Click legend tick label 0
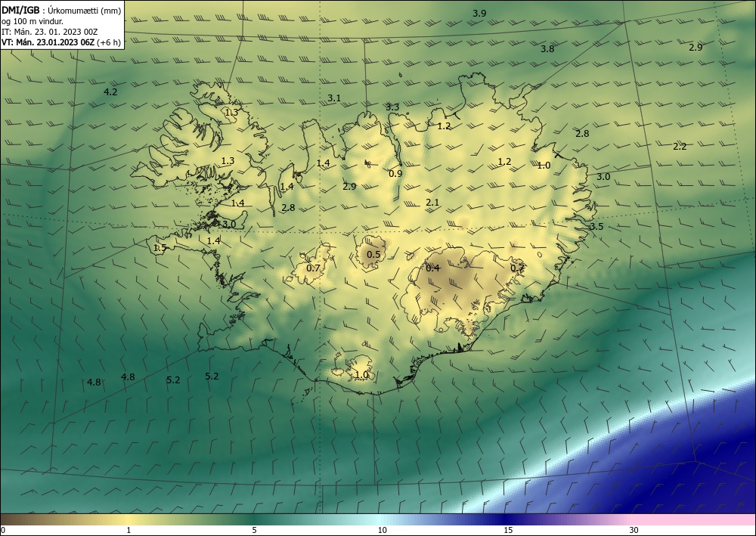The image size is (756, 536). pos(3,531)
